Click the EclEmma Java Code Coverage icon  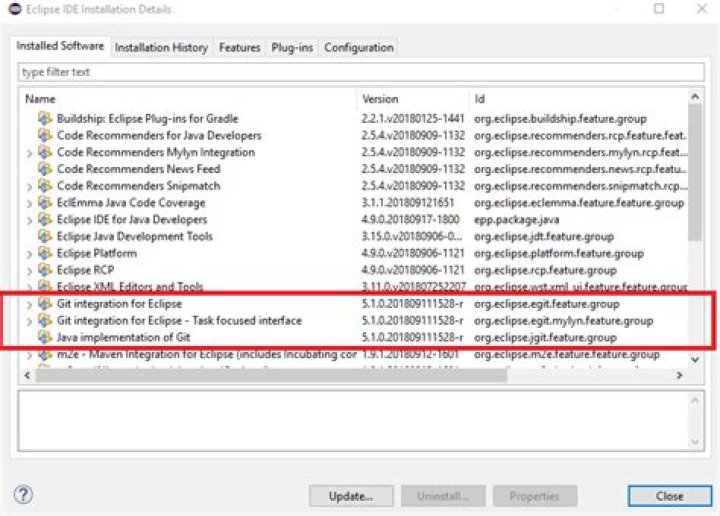coord(45,202)
